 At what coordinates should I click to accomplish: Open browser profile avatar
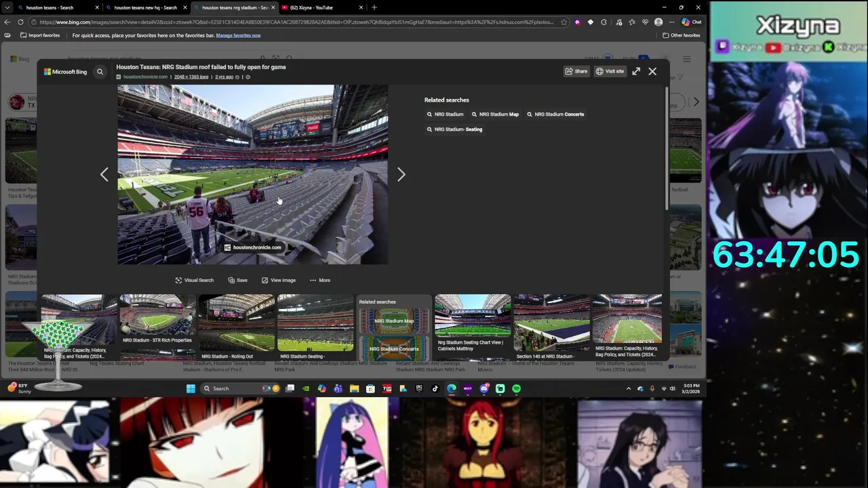(658, 22)
